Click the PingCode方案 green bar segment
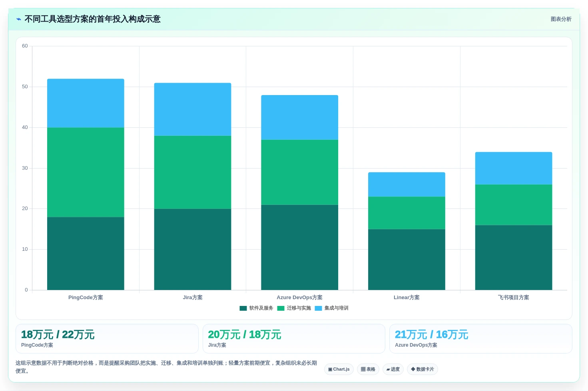The height and width of the screenshot is (391, 588). click(x=86, y=173)
